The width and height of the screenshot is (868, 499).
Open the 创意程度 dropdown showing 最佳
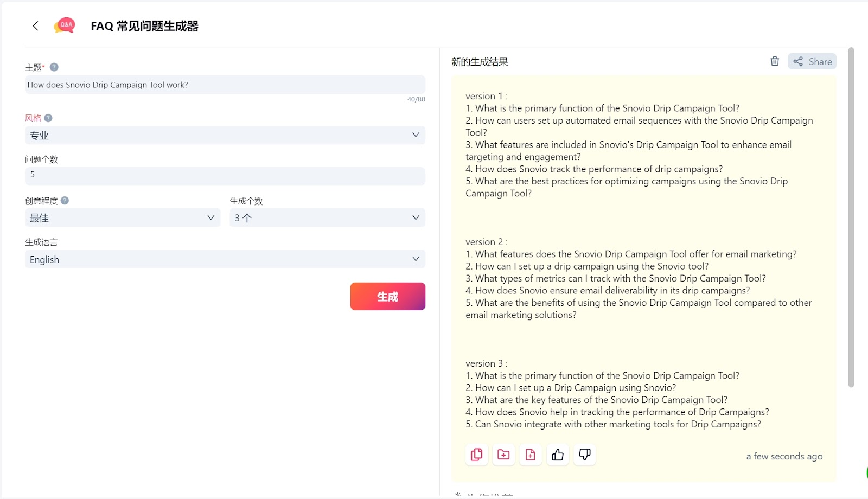click(x=123, y=217)
